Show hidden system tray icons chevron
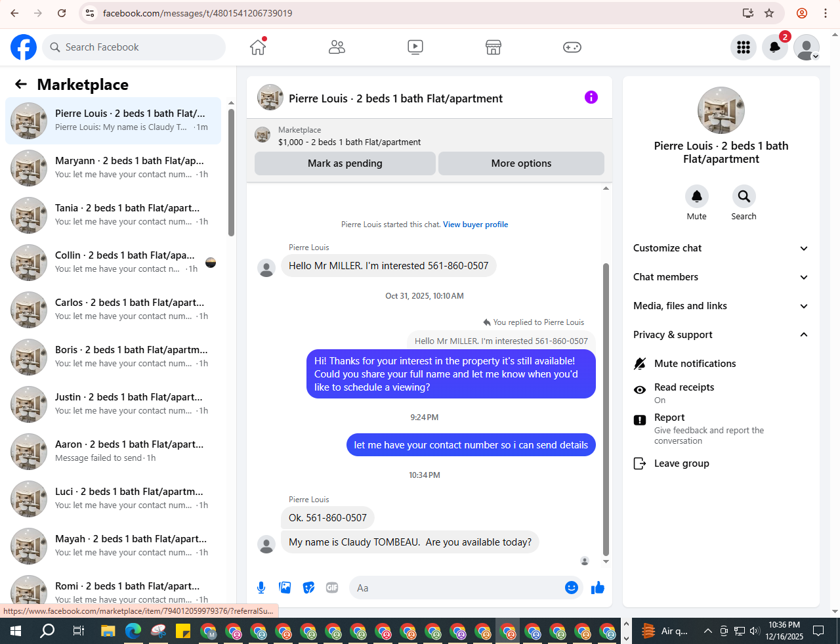This screenshot has width=840, height=644. tap(707, 632)
